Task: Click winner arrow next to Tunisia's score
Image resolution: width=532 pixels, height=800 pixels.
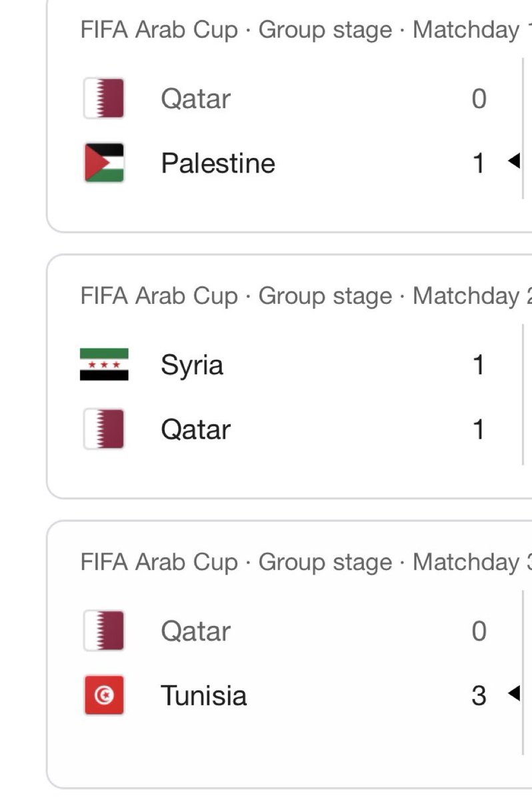Action: (x=513, y=694)
